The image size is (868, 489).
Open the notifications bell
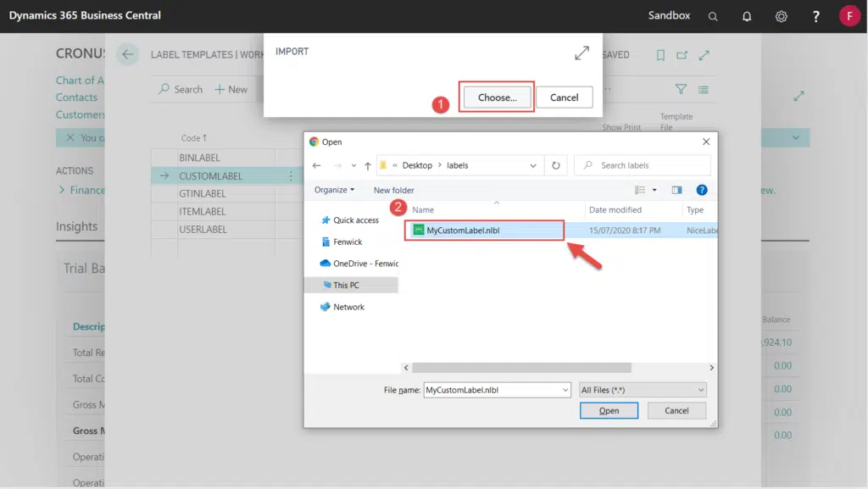(747, 16)
